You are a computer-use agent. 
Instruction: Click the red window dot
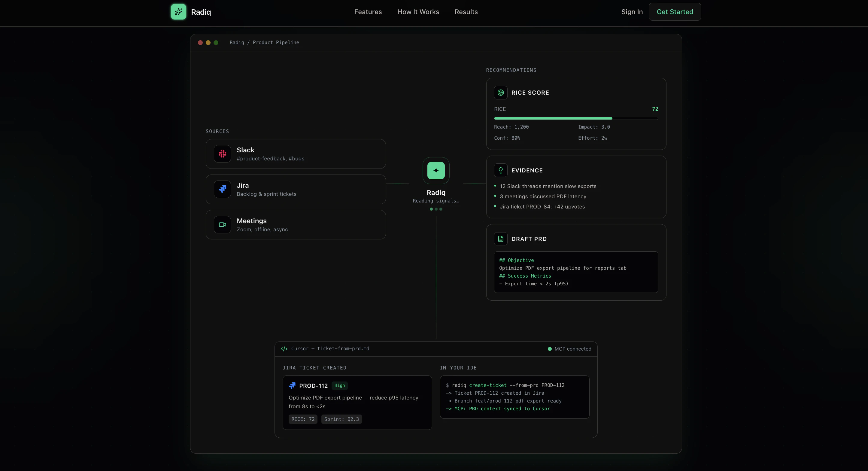(x=200, y=42)
